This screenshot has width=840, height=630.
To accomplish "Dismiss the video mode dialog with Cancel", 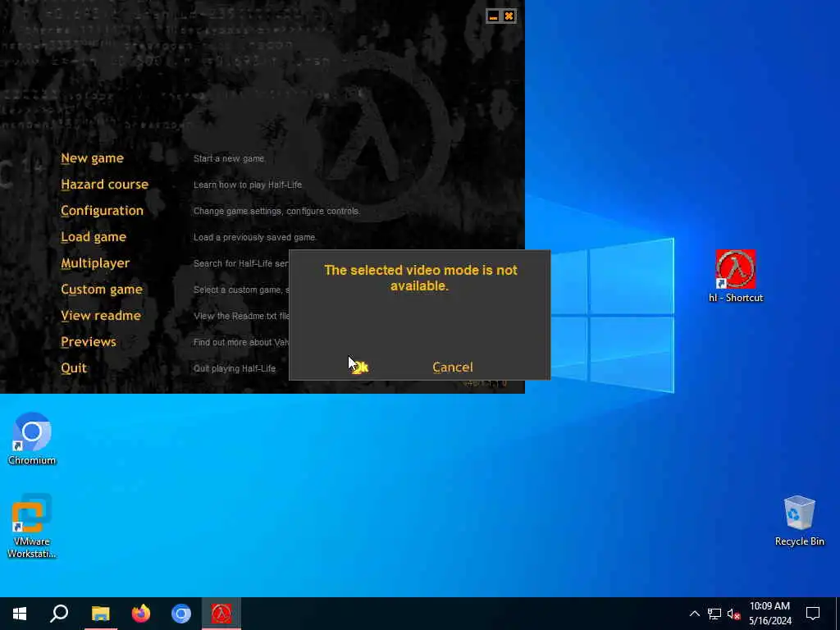I will tap(453, 367).
